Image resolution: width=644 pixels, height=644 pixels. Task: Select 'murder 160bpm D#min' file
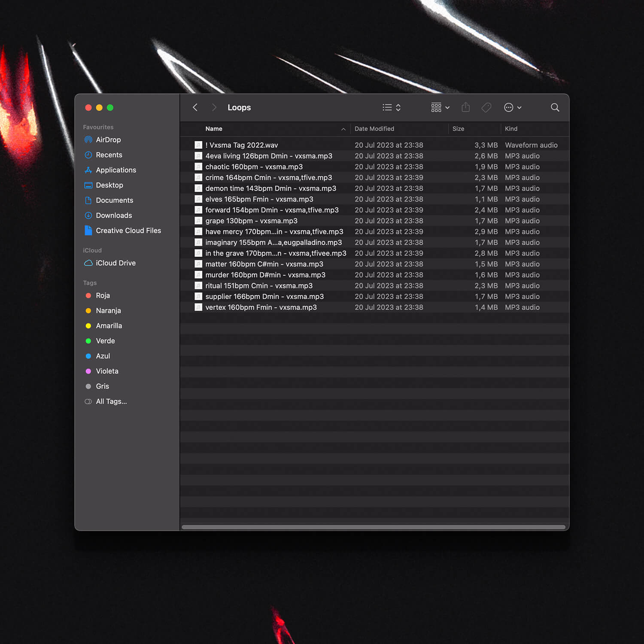pos(374,275)
